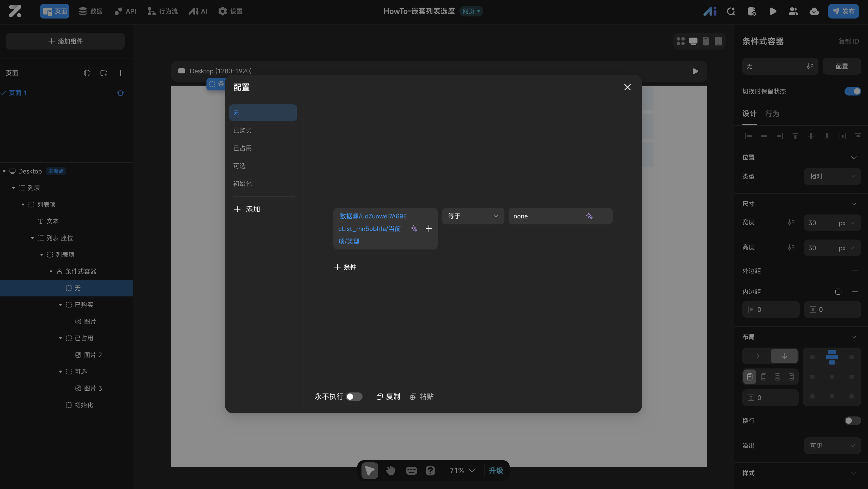Open the AI assistant icon at top right
Viewport: 868px width, 489px height.
[710, 11]
